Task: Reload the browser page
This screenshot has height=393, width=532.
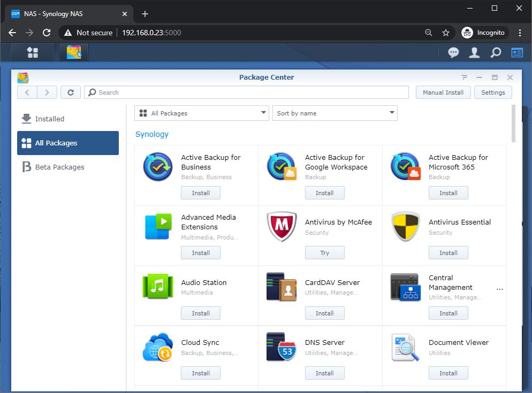Action: coord(47,33)
